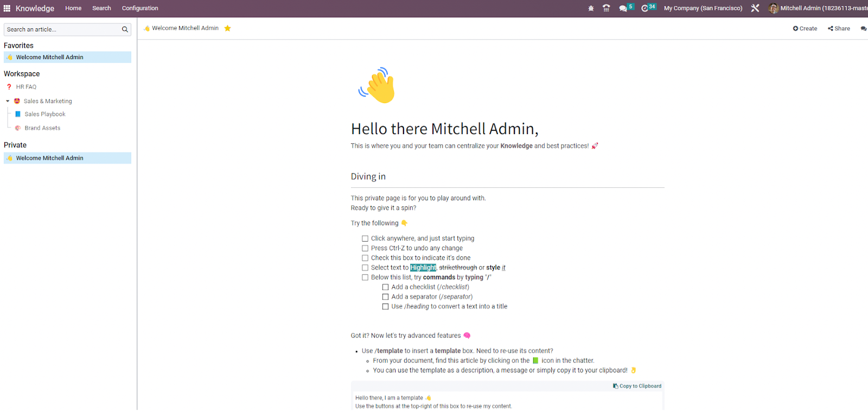Image resolution: width=868 pixels, height=412 pixels.
Task: Open the My Company (San Francisco) switcher
Action: point(703,8)
